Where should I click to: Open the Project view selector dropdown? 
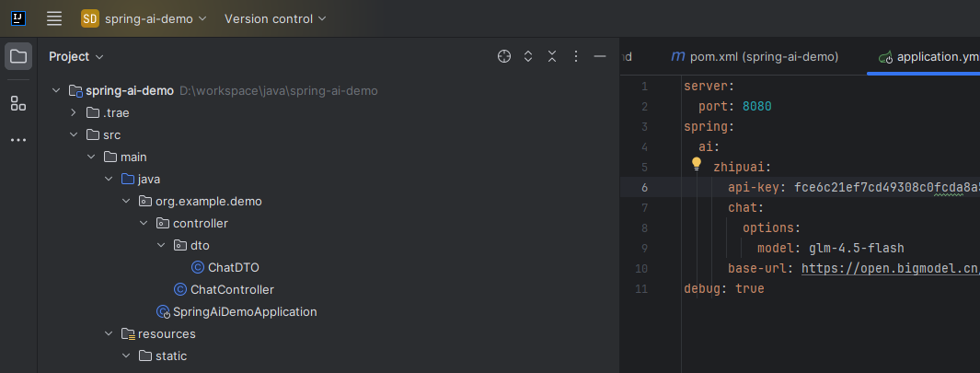point(76,56)
